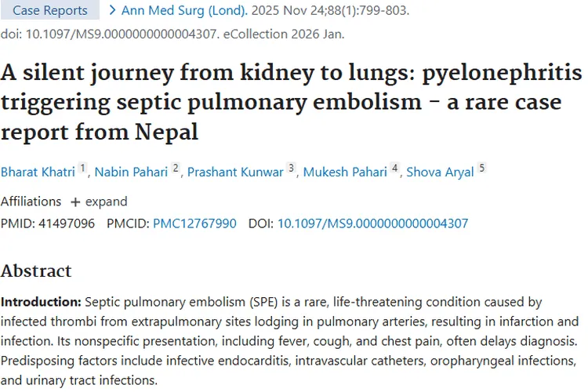Click affiliation superscript 5 after Shova Aryal
The image size is (588, 392).
pyautogui.click(x=482, y=170)
